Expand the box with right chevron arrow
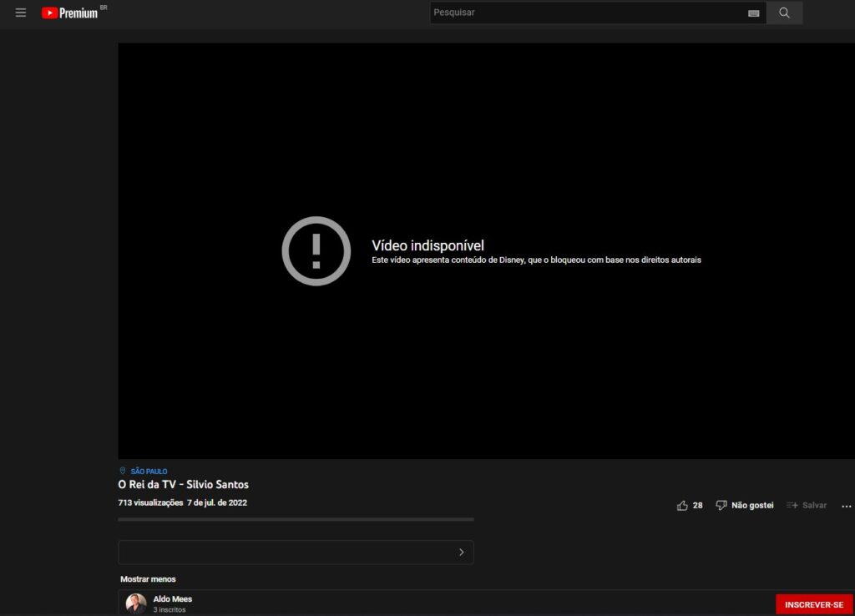Viewport: 855px width, 616px height. [461, 552]
